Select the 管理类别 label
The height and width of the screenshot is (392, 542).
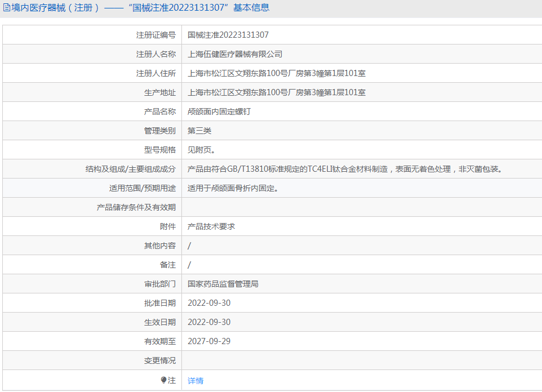(159, 131)
